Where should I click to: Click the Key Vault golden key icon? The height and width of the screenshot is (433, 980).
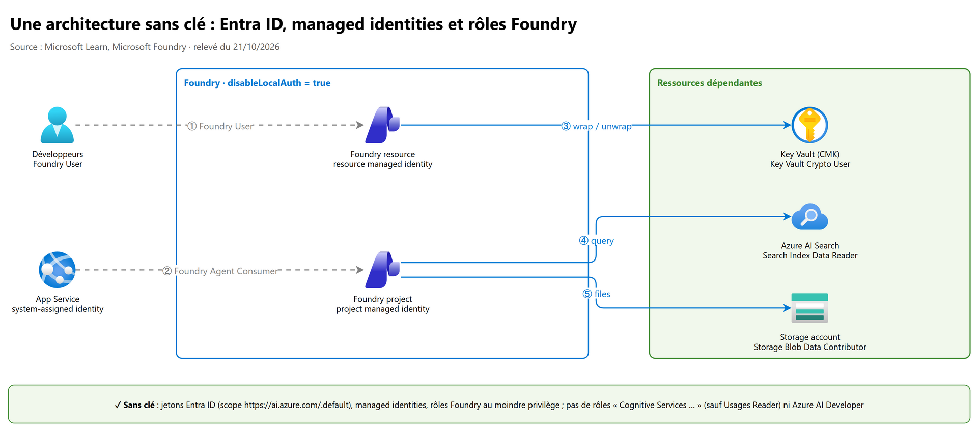click(x=809, y=125)
